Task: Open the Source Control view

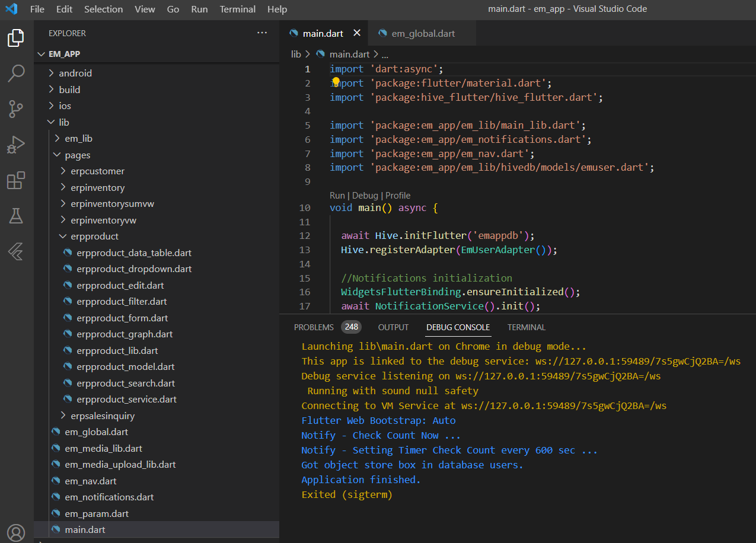Action: click(x=16, y=109)
